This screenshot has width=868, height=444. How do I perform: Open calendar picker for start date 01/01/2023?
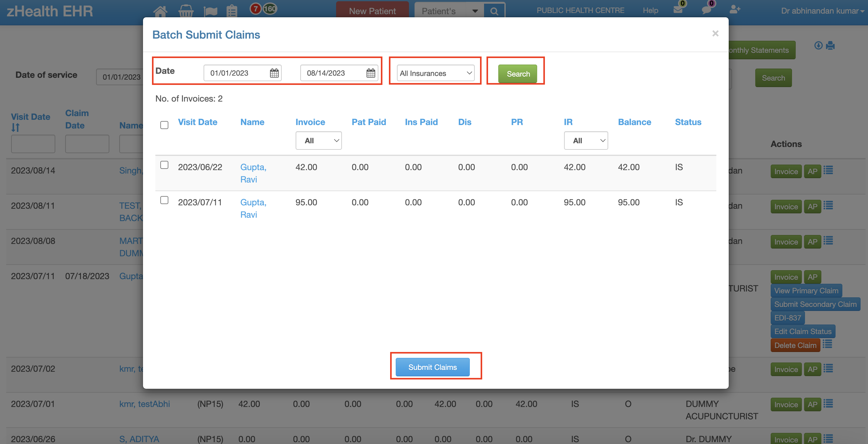pos(274,73)
